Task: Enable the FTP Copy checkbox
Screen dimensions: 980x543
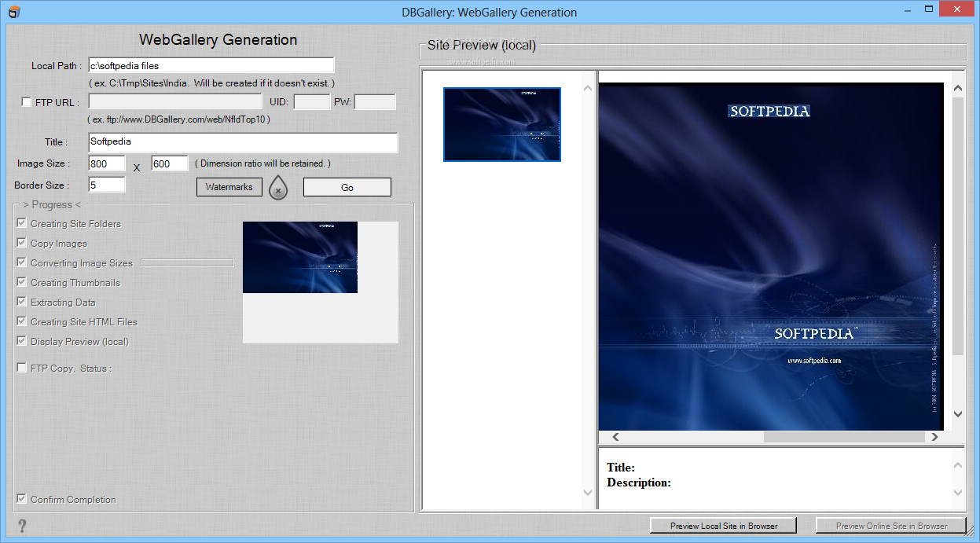Action: (22, 368)
